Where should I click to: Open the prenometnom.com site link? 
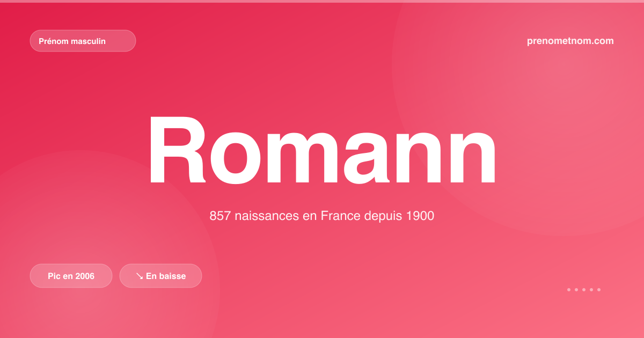570,41
